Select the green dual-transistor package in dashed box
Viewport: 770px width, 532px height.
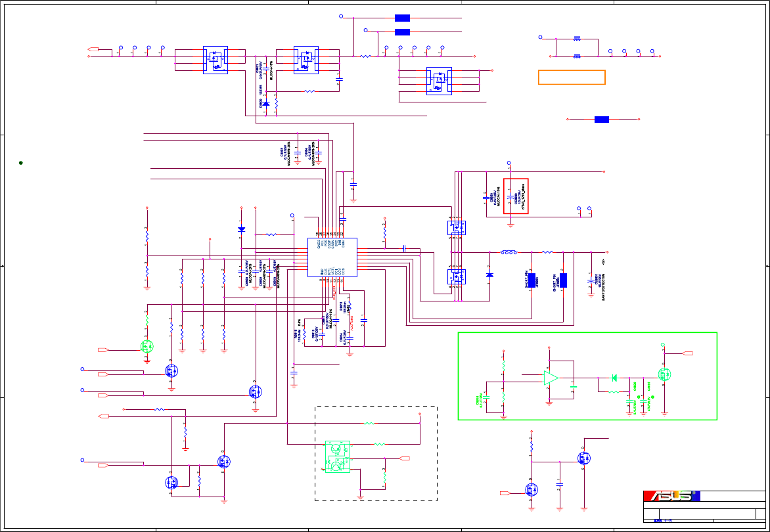pos(338,457)
